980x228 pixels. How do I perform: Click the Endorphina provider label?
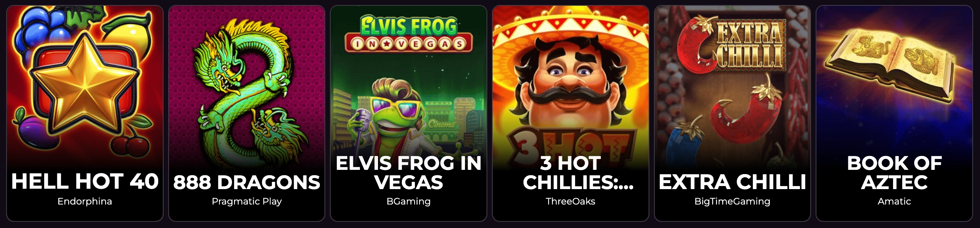point(85,201)
